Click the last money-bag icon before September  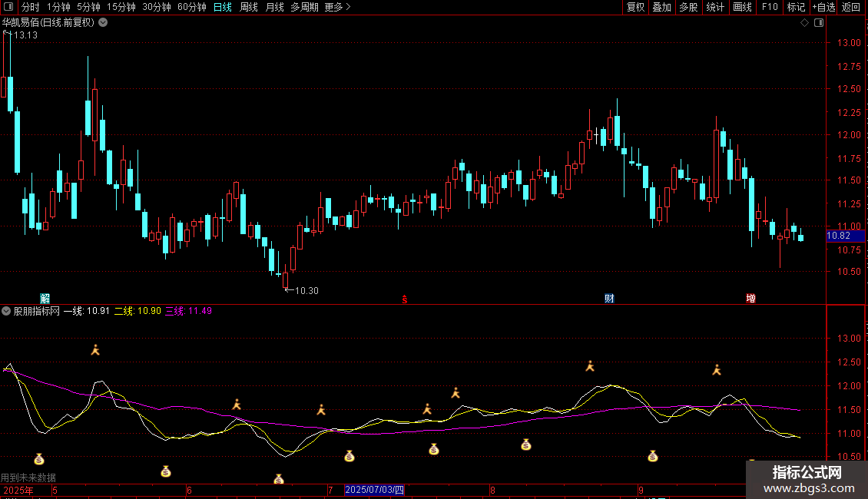point(526,444)
